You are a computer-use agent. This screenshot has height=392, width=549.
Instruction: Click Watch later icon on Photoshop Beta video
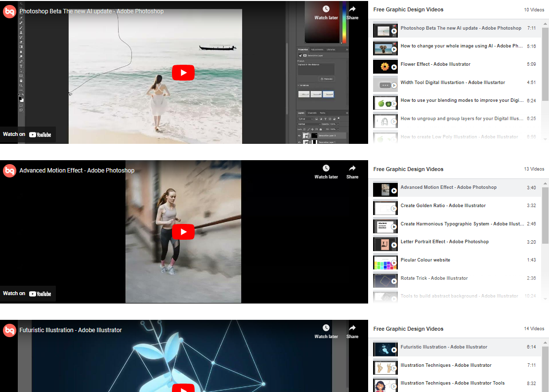coord(326,12)
